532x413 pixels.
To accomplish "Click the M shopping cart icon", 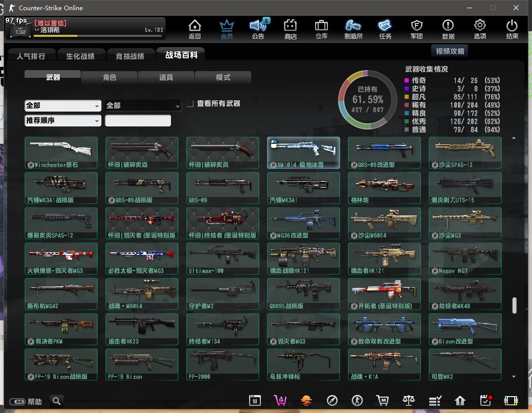I will tap(383, 400).
